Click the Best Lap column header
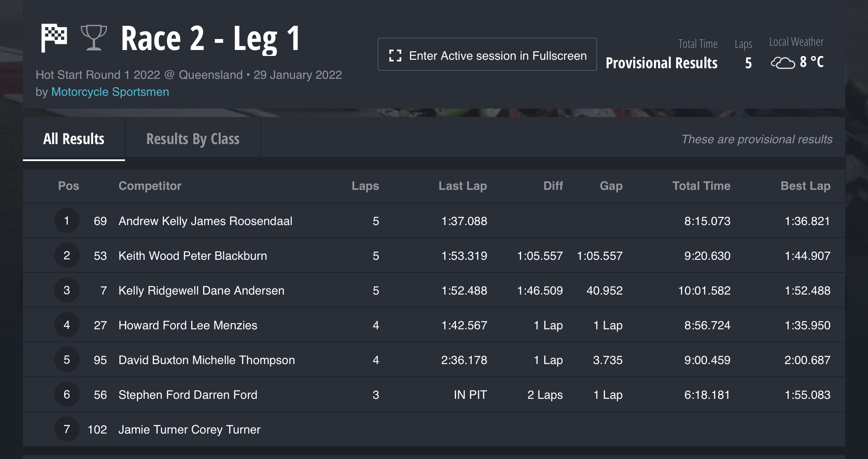Screen dimensions: 868x459 (805, 186)
